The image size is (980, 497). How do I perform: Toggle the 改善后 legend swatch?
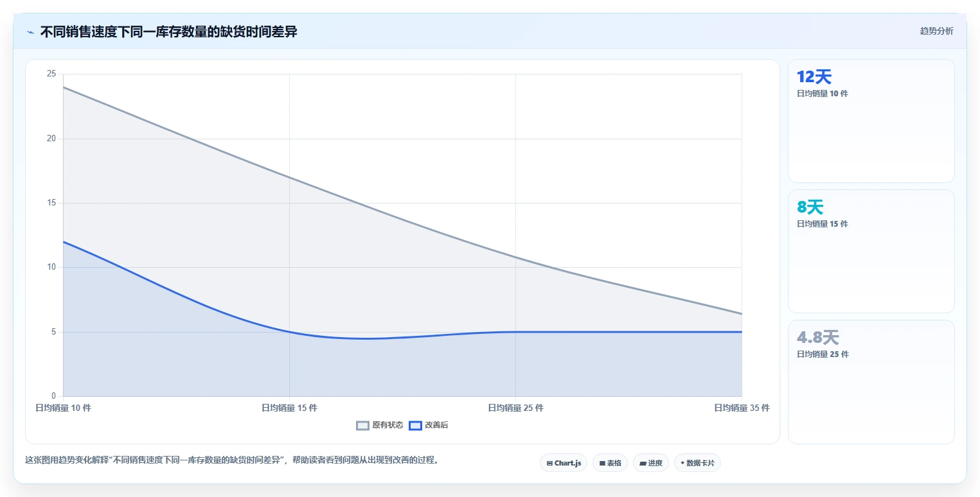[x=415, y=425]
